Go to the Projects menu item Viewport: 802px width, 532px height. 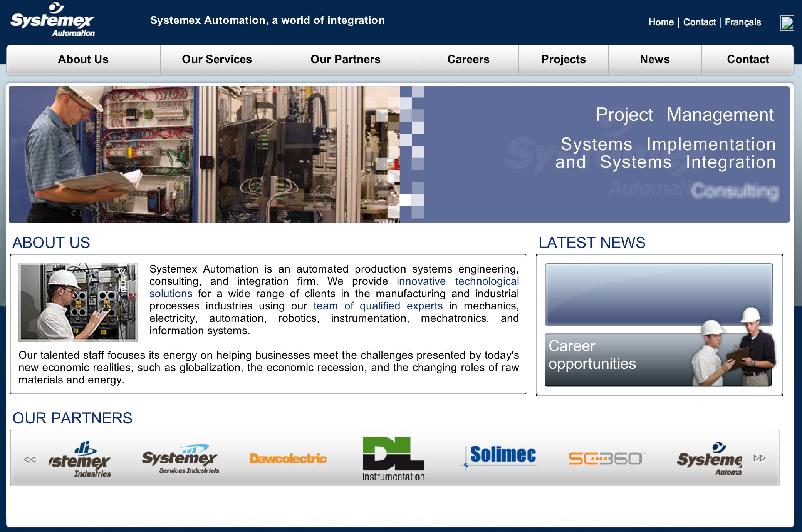click(563, 59)
